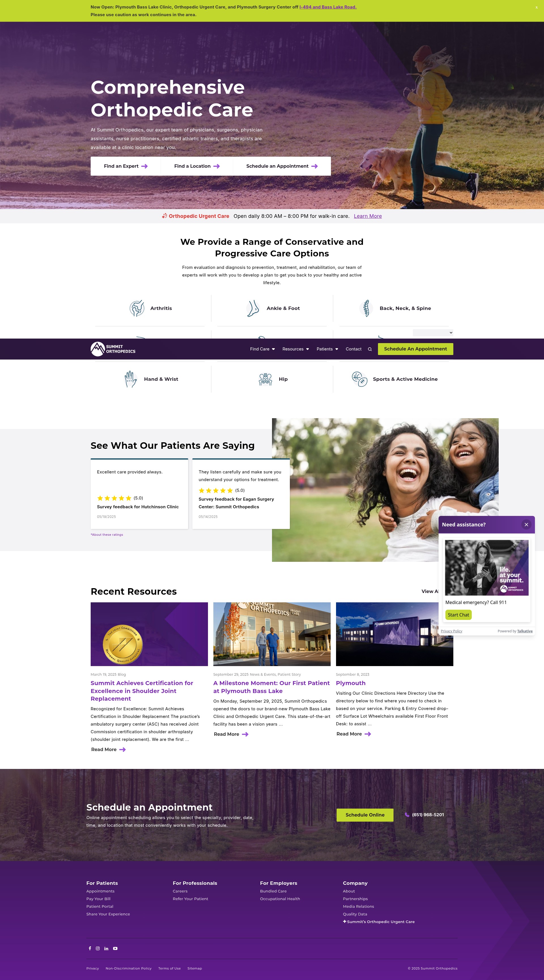Viewport: 544px width, 980px height.
Task: Click the Orthopedic Urgent Care alert icon
Action: point(164,216)
